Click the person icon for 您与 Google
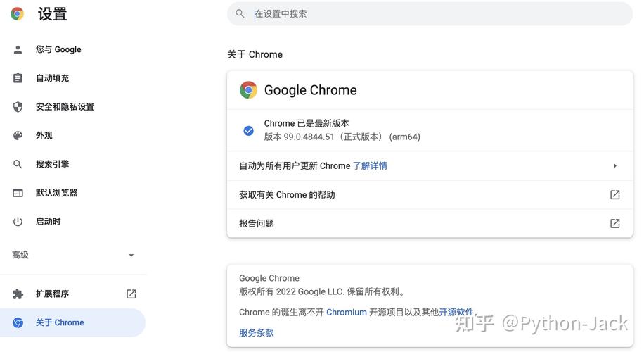This screenshot has width=644, height=352. pyautogui.click(x=18, y=49)
